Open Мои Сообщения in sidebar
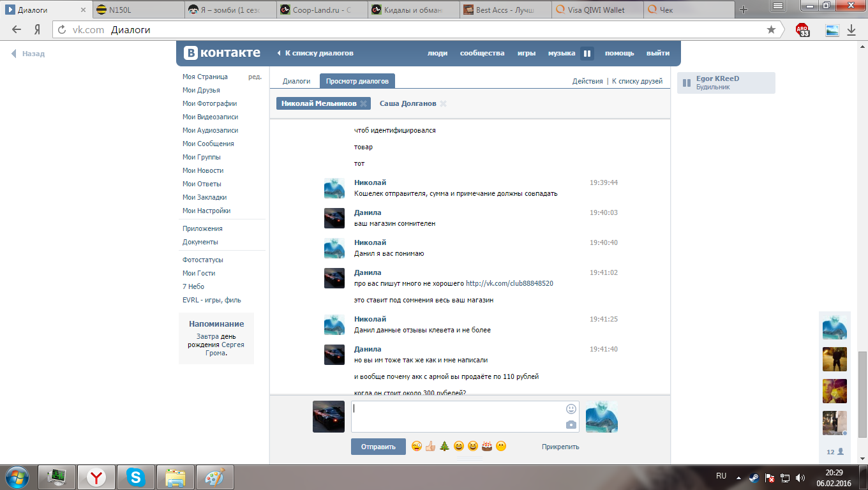 [x=208, y=144]
